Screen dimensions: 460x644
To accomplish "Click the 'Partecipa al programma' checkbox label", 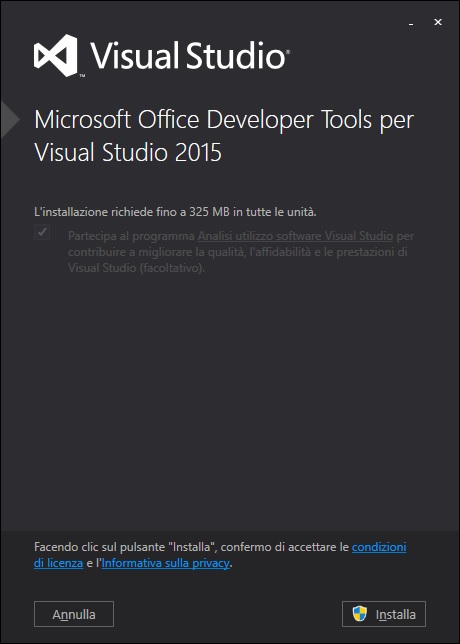I will [x=131, y=236].
